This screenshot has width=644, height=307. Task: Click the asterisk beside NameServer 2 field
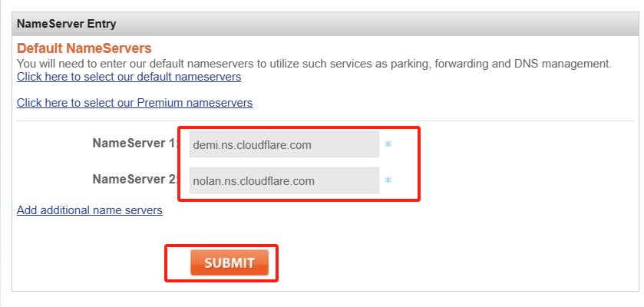click(x=388, y=180)
